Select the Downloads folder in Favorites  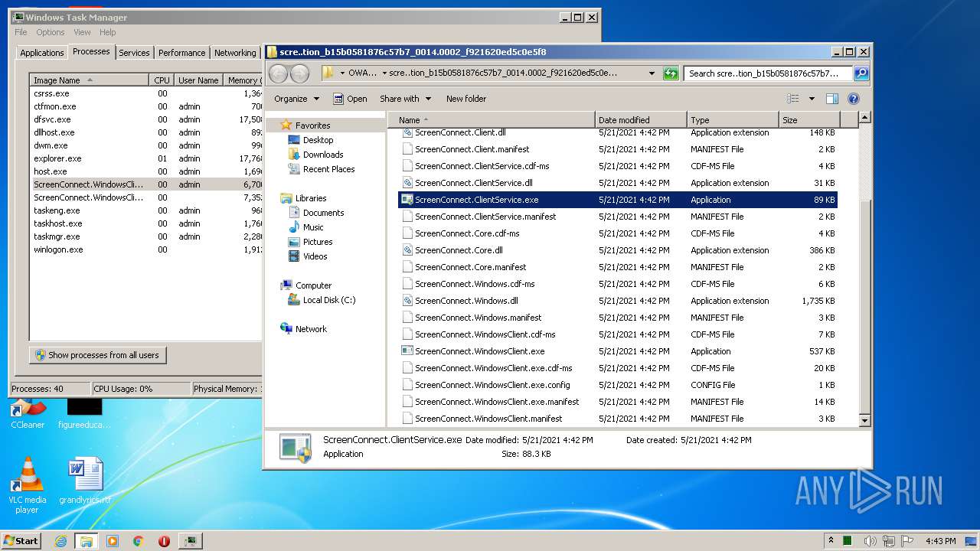[x=315, y=155]
